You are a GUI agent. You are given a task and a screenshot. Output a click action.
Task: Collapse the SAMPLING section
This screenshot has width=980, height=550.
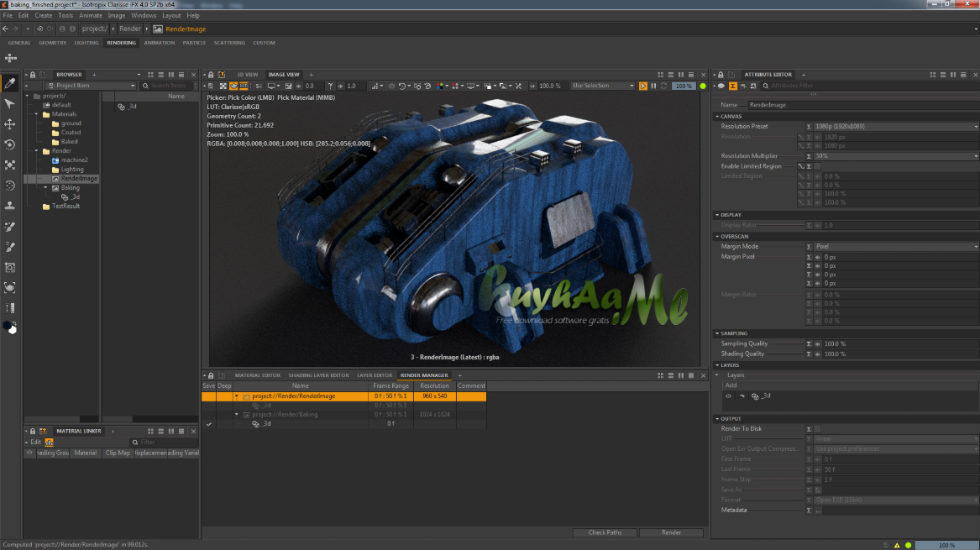[717, 333]
